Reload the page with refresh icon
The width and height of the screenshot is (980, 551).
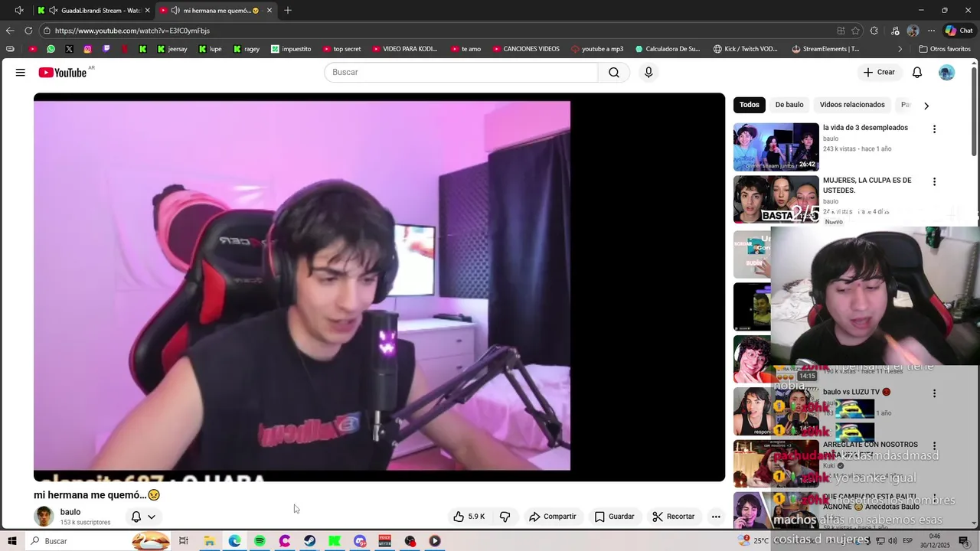tap(28, 31)
